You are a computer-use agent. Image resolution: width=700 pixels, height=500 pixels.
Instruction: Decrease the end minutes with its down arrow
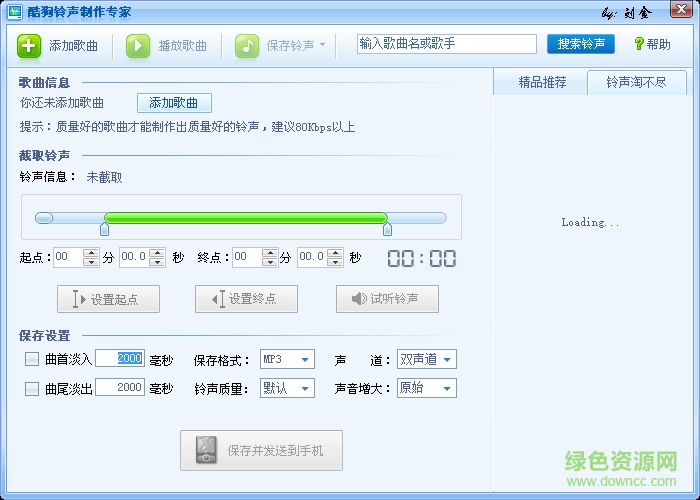(270, 262)
